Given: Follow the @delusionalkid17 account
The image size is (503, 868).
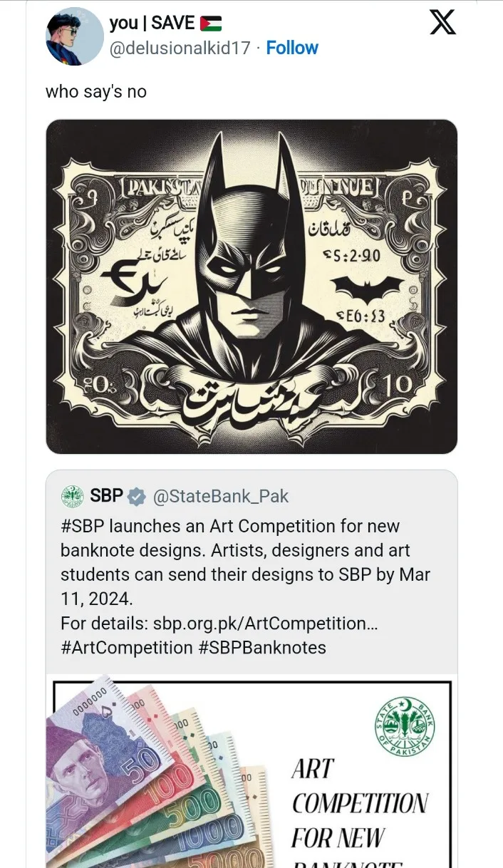Looking at the screenshot, I should 292,48.
